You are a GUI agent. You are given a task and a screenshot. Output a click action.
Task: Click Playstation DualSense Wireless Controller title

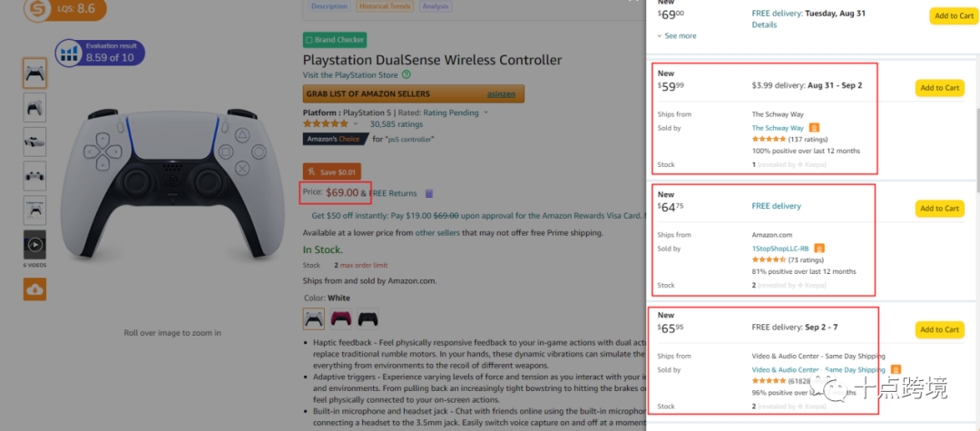pyautogui.click(x=433, y=60)
